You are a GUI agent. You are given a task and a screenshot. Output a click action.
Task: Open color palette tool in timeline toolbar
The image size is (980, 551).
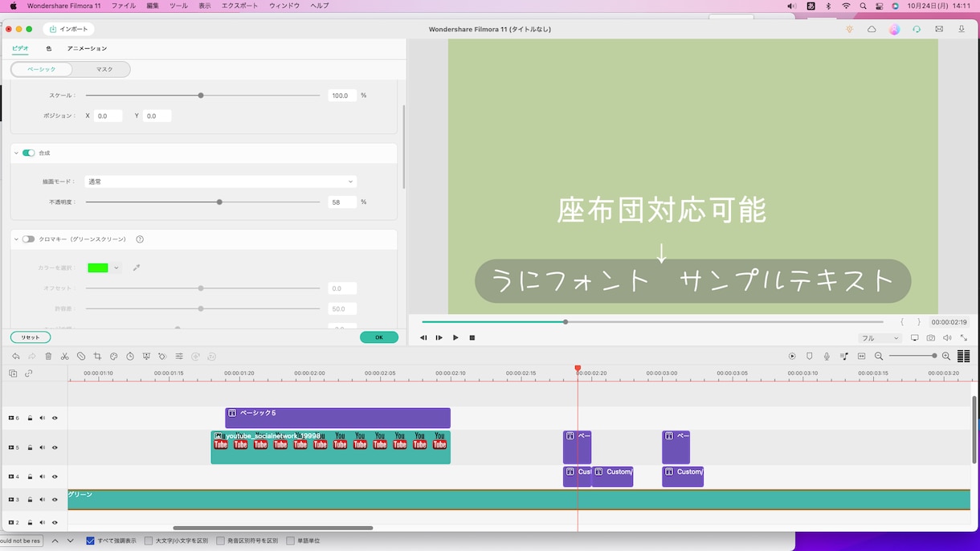[113, 357]
